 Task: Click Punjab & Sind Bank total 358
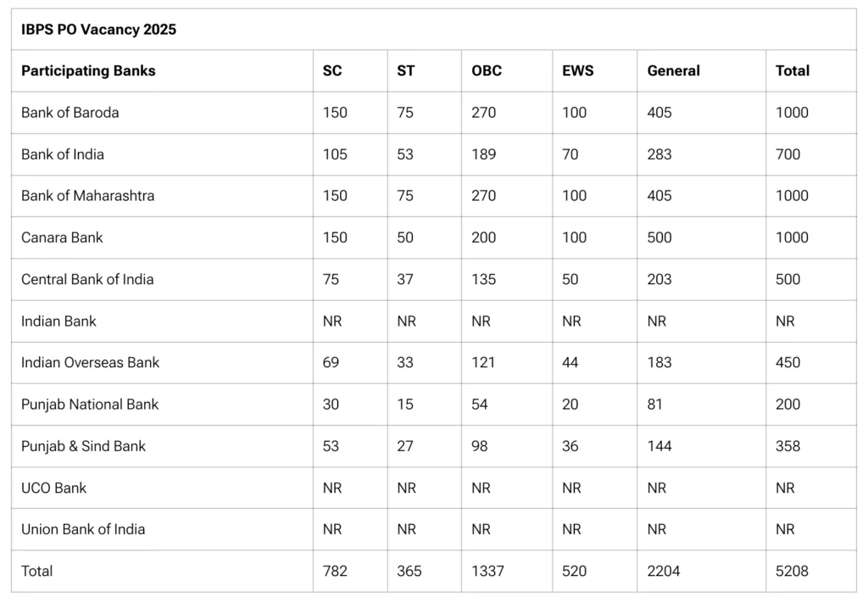click(x=787, y=446)
